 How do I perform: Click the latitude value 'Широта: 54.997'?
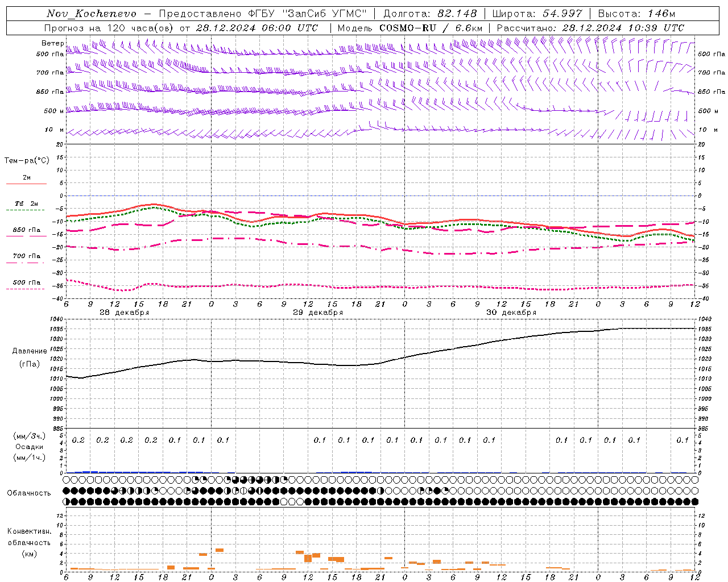pos(537,14)
